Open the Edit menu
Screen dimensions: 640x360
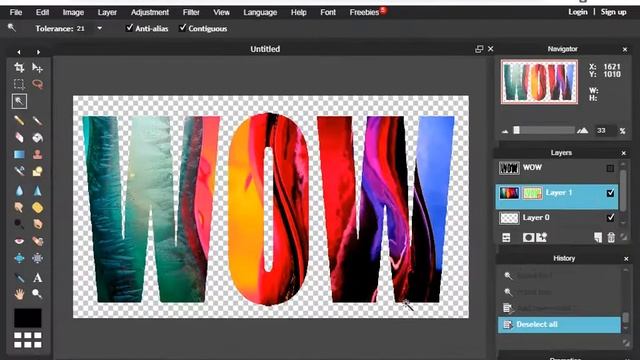pos(42,12)
